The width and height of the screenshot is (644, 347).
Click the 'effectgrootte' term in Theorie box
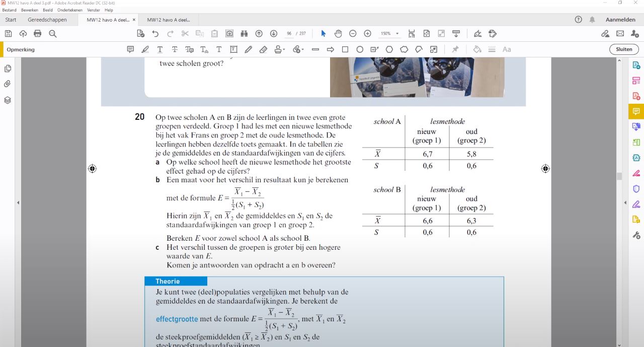tap(177, 319)
